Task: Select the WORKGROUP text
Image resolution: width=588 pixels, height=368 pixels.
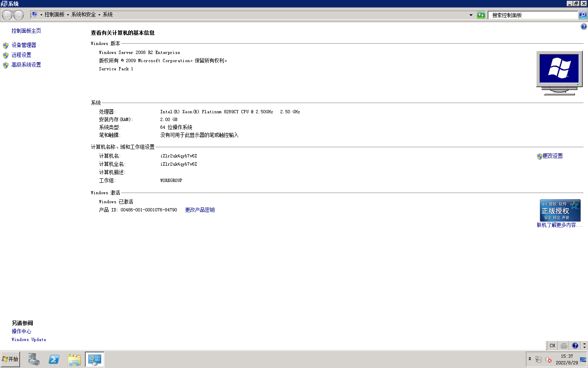Action: coord(171,180)
